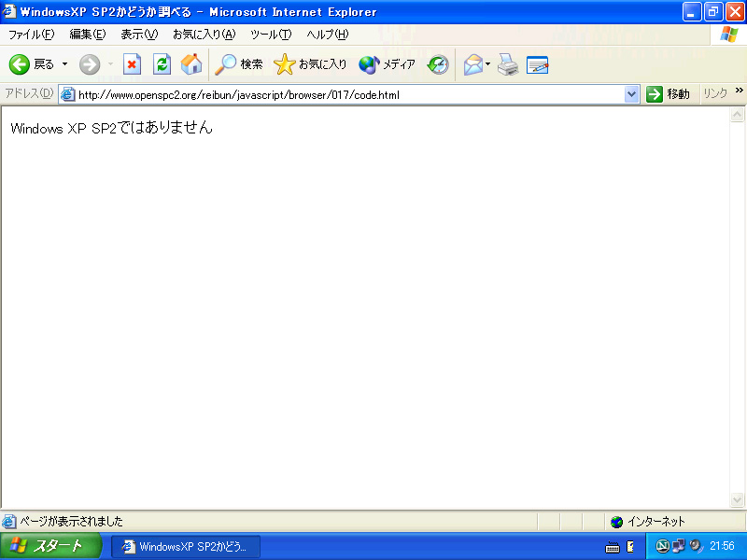Open Favorites with the star icon
Image resolution: width=747 pixels, height=560 pixels.
tap(285, 64)
